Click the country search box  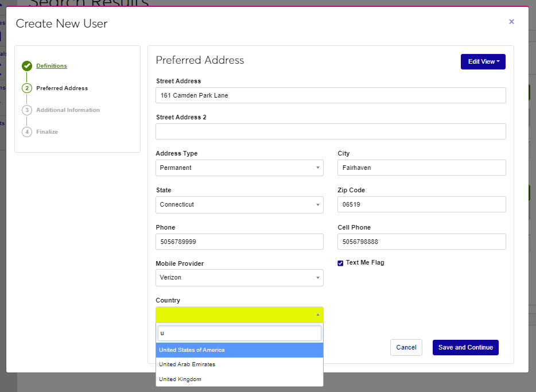[x=239, y=333]
